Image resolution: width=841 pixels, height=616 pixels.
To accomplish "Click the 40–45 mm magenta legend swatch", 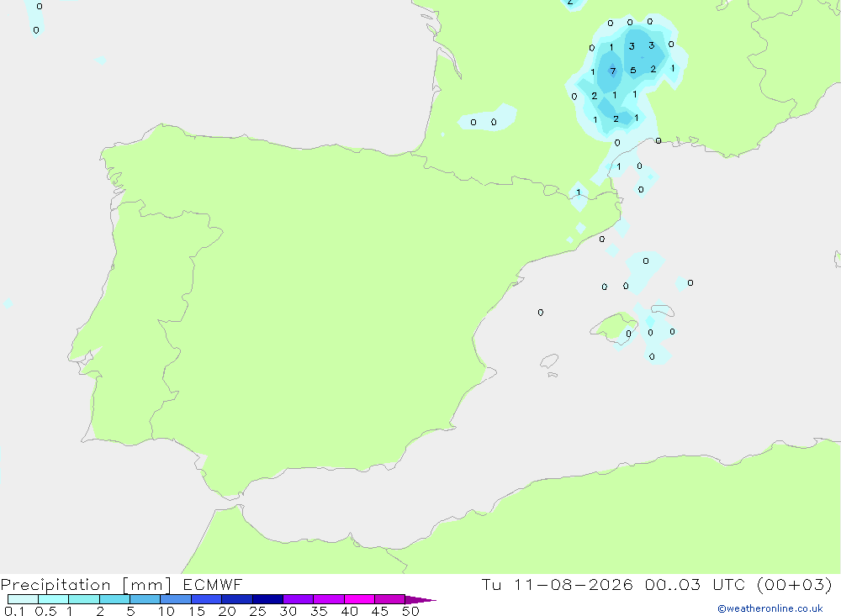I will 359,599.
